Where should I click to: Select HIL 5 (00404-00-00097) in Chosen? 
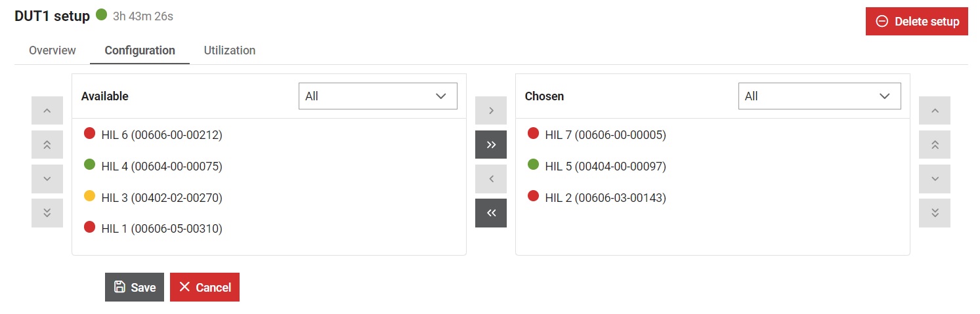coord(605,167)
